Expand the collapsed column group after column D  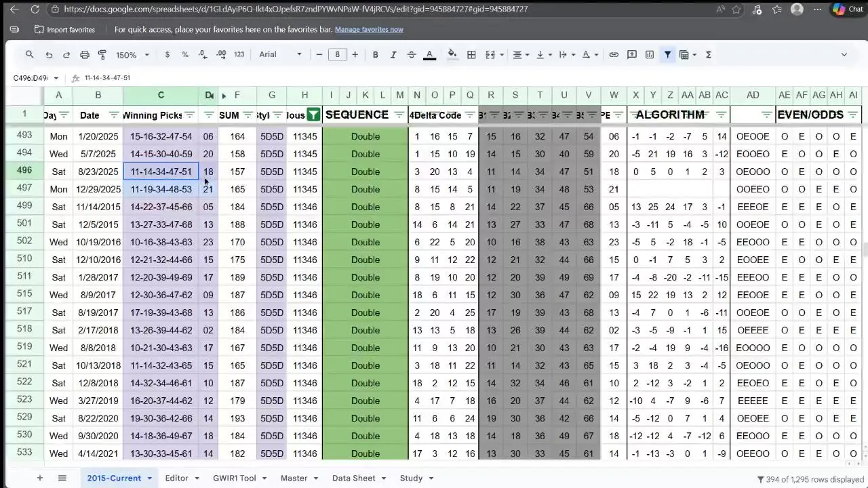pos(224,96)
